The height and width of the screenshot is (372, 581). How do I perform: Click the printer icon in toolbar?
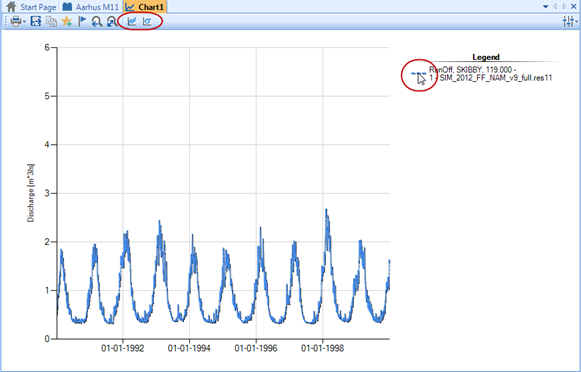pos(16,21)
